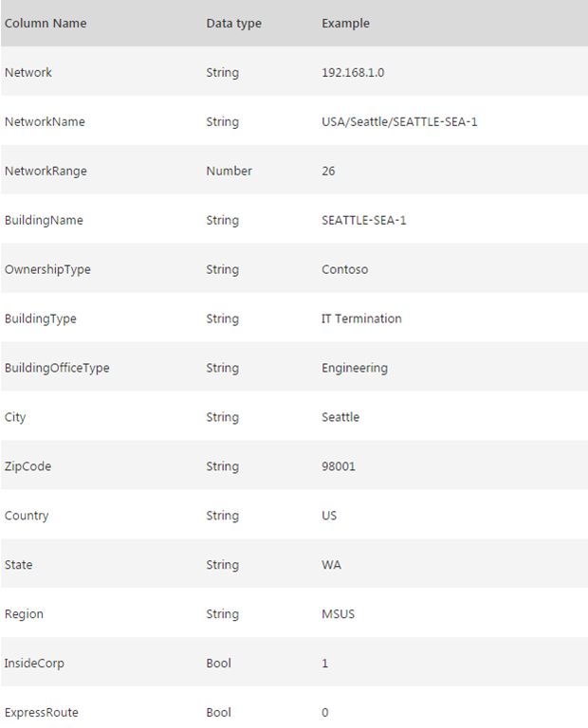Click the InsideCorp column name

click(35, 664)
